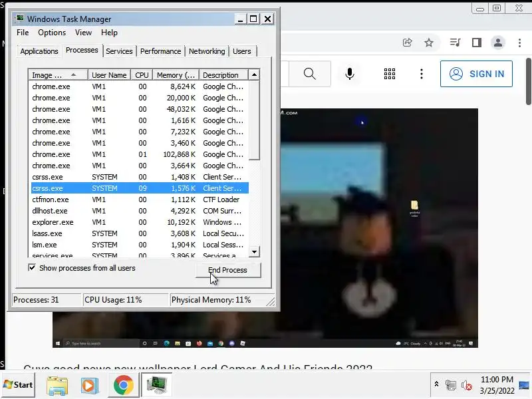This screenshot has width=532, height=399.
Task: Select the dllhost.exe process row
Action: (140, 211)
